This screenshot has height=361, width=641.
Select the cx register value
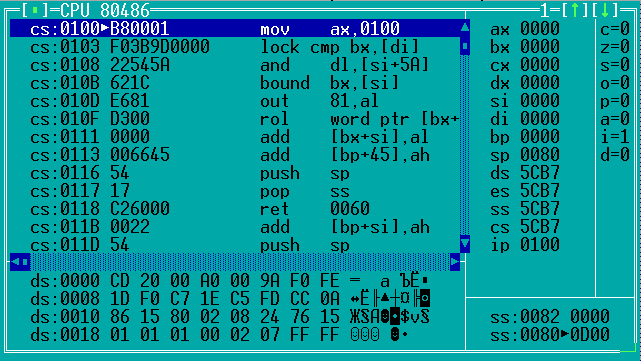point(540,64)
